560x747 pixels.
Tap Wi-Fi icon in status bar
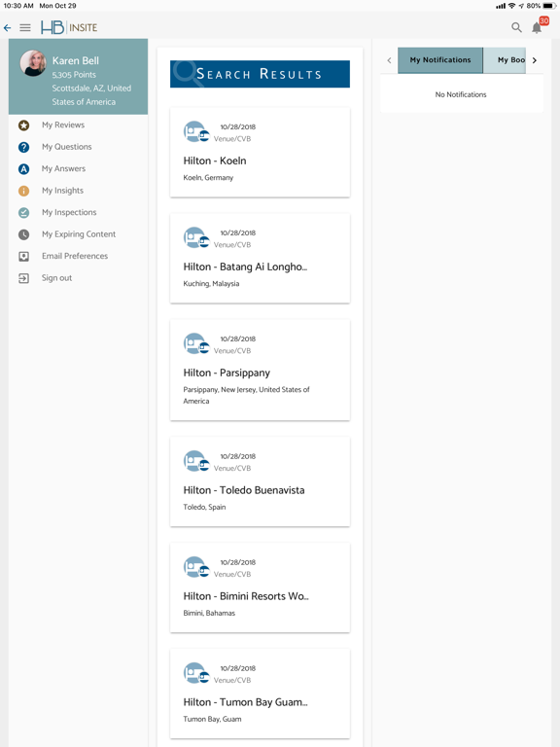(x=512, y=6)
